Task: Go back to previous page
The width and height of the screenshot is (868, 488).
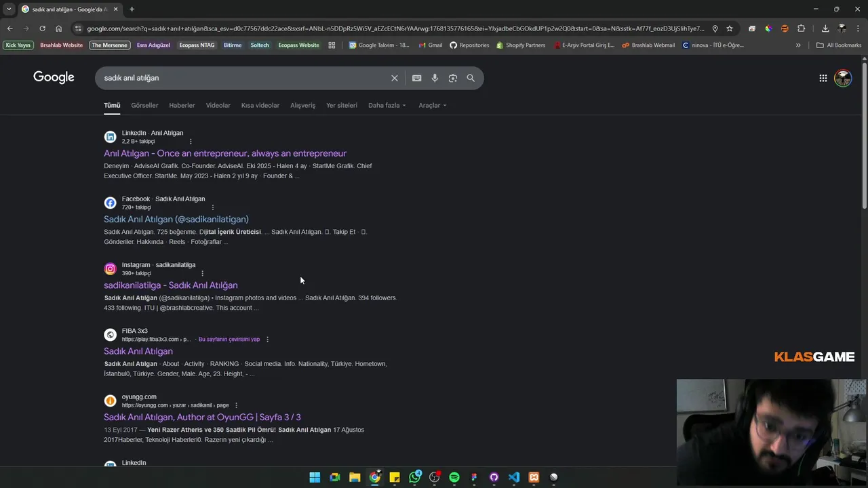Action: (x=9, y=28)
